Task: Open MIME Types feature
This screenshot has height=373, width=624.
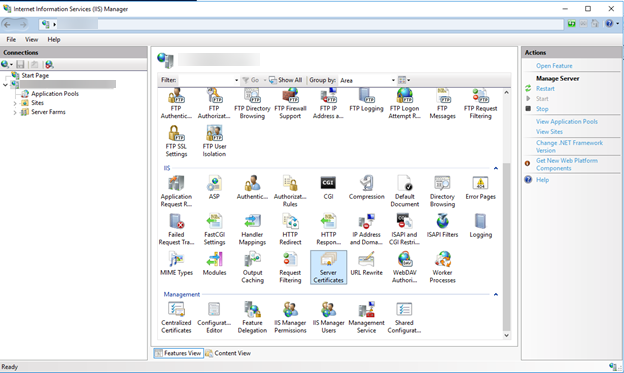Action: click(176, 264)
